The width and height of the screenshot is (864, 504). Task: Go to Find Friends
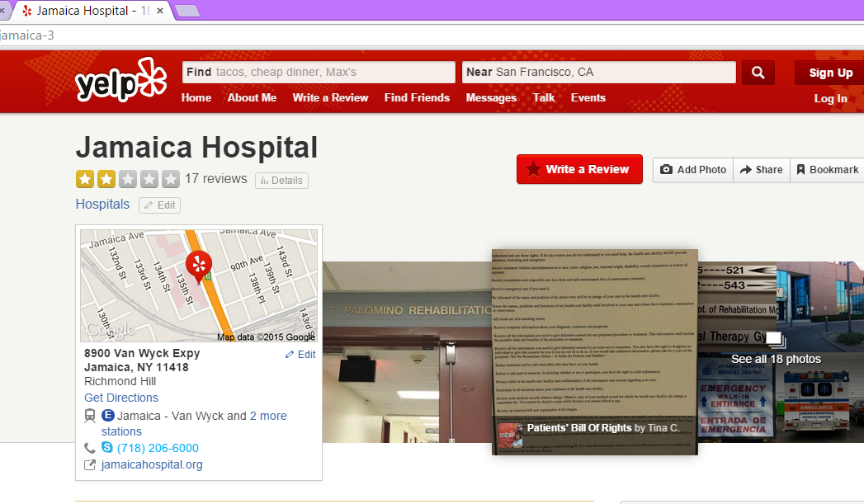pos(417,97)
